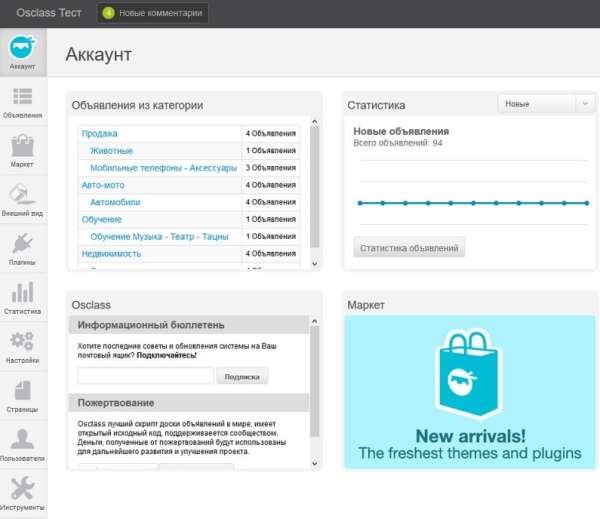The image size is (600, 519).
Task: Click the newsletter email input field
Action: click(145, 376)
